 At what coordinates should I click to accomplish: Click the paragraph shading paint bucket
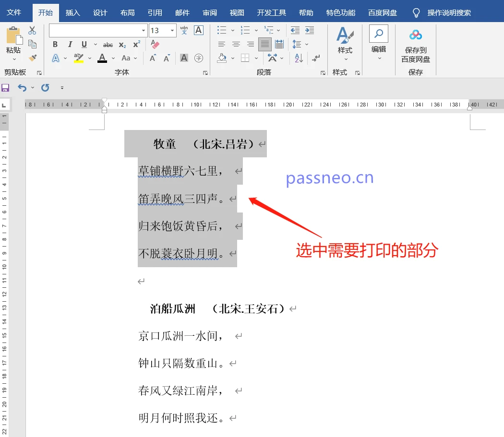tap(222, 58)
